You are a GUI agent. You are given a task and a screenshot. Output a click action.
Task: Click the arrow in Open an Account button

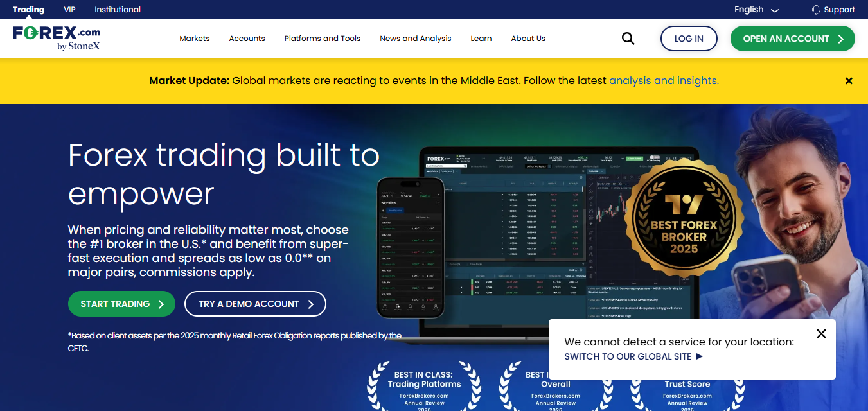840,39
